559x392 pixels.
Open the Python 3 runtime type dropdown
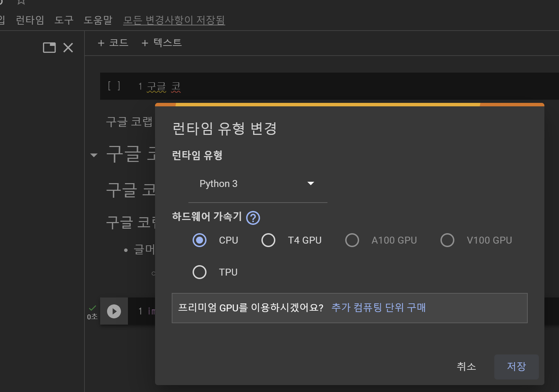pos(258,184)
